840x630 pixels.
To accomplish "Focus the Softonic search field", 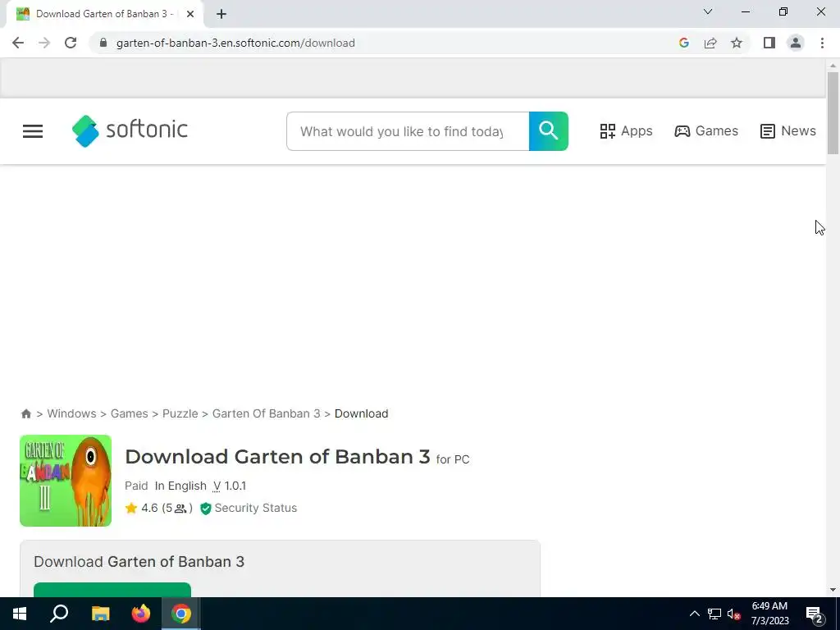I will (x=408, y=131).
